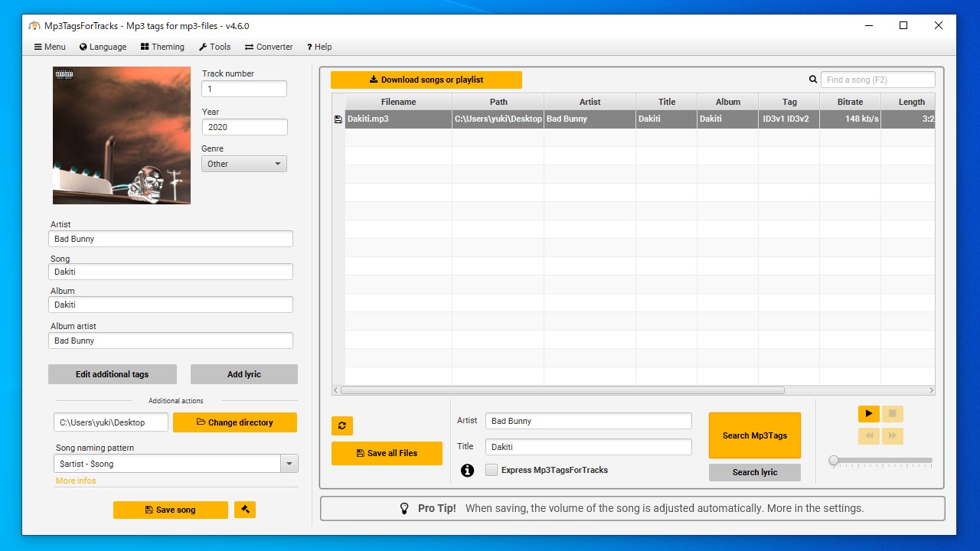The width and height of the screenshot is (980, 551).
Task: Click the Title field in search section
Action: point(589,447)
